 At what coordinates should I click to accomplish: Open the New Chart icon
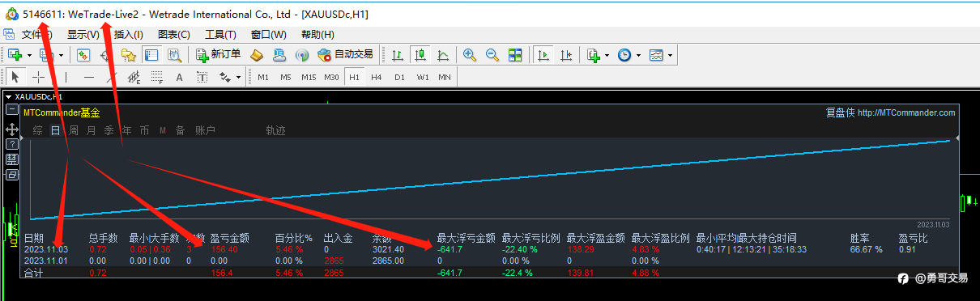tap(15, 55)
